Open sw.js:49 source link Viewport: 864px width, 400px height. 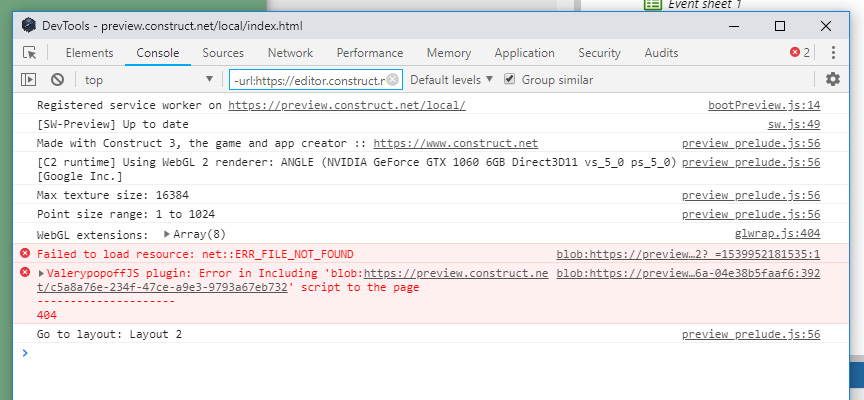(x=794, y=125)
